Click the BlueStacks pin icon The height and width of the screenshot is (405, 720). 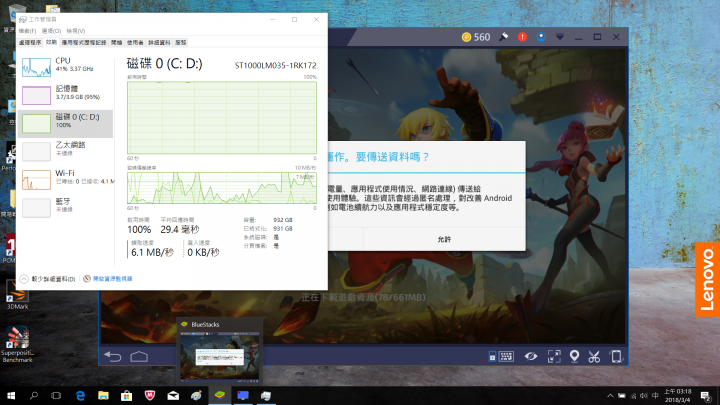pos(504,37)
